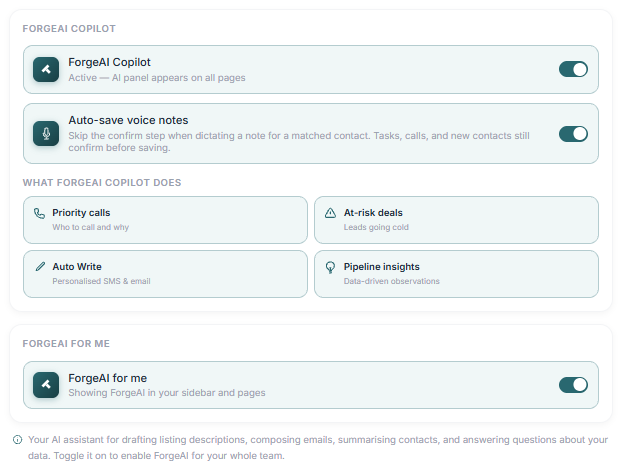Click the ForgeAI for me hammer icon
Image resolution: width=622 pixels, height=470 pixels.
46,385
